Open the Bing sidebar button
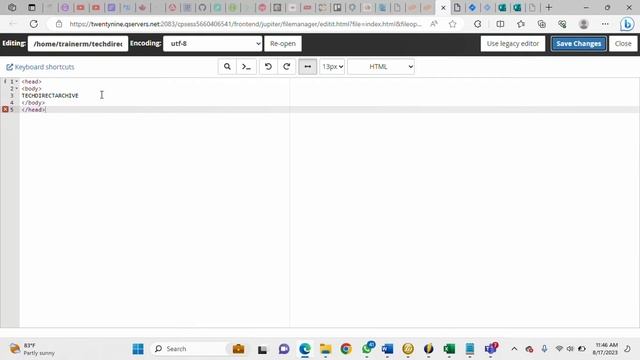Image resolution: width=640 pixels, height=360 pixels. [x=627, y=24]
